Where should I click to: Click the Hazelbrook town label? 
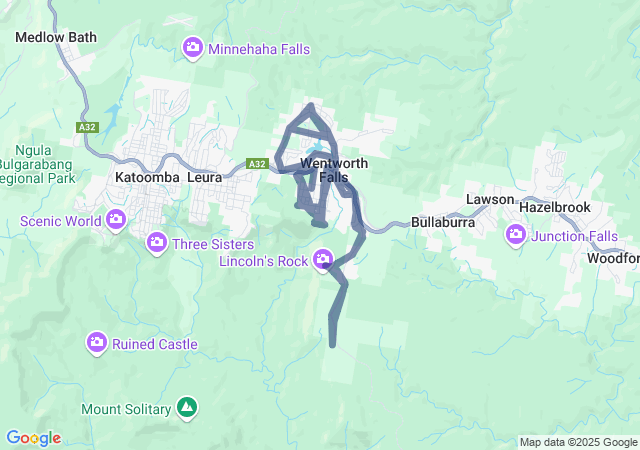555,207
